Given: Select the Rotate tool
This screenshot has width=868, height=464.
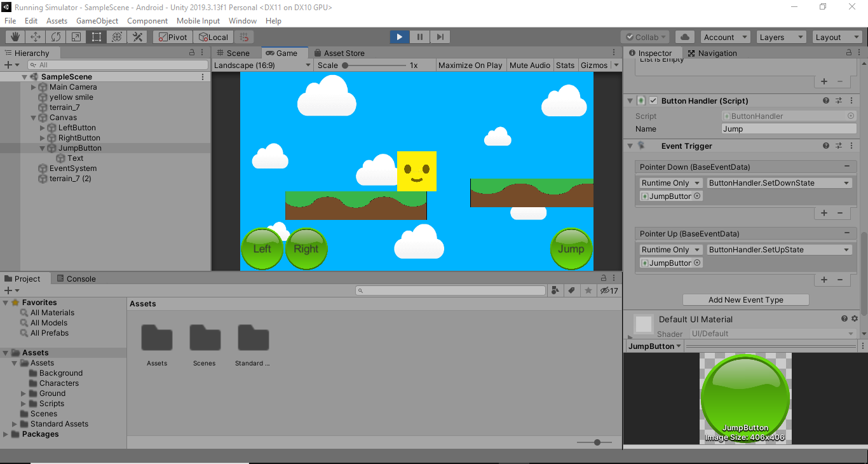Looking at the screenshot, I should (x=56, y=37).
